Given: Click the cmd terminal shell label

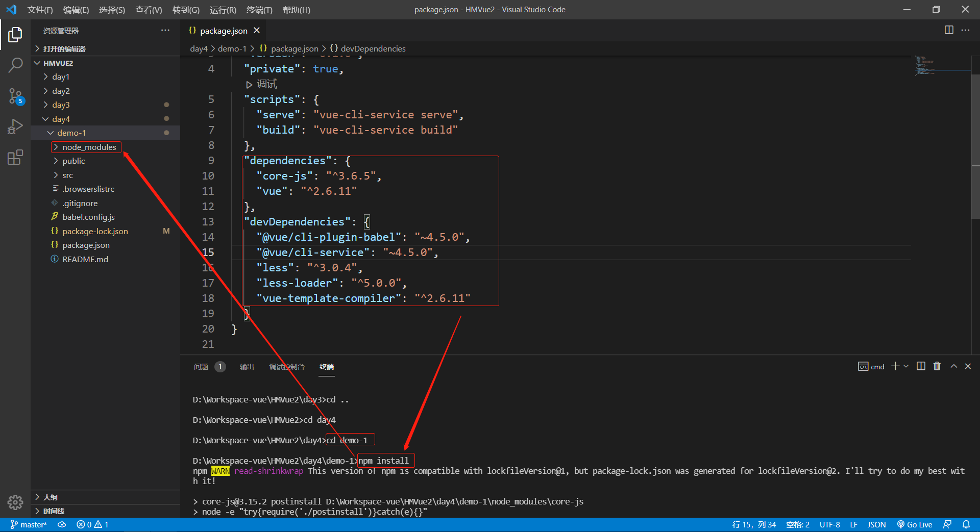Looking at the screenshot, I should pos(871,367).
